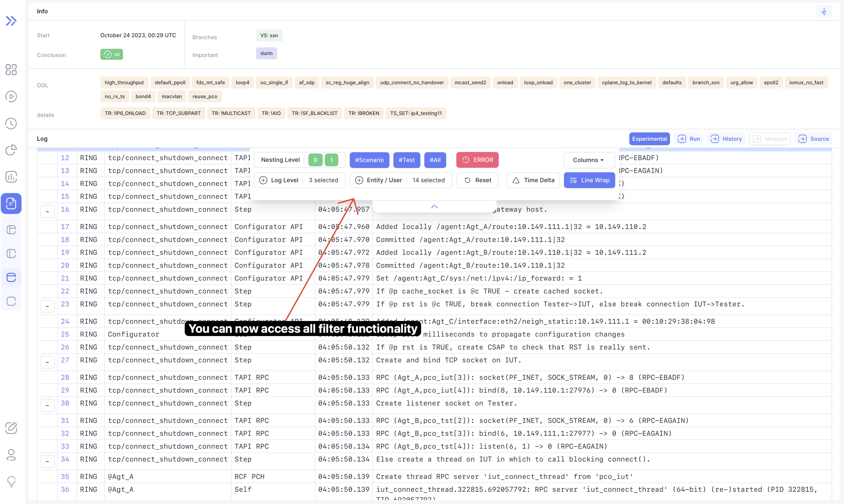Expand the sidebar with double-chevron icon
This screenshot has height=504, width=844.
pos(11,21)
